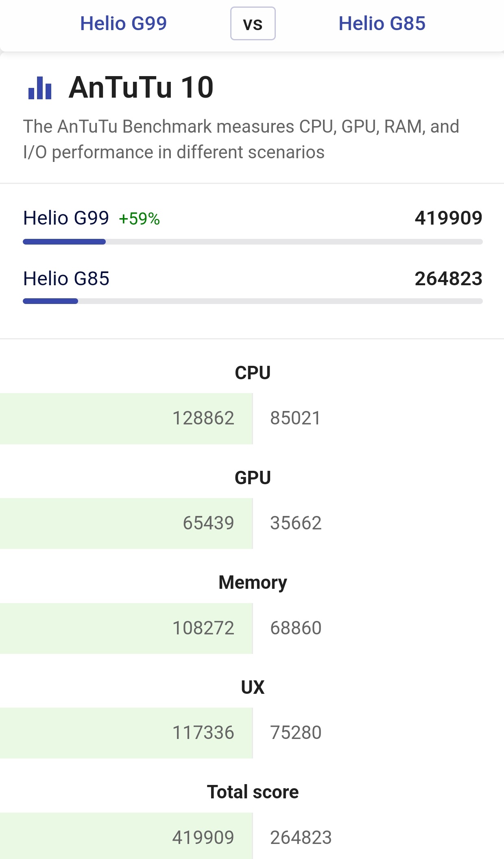Open the Helio G85 header link
Viewport: 504px width, 859px height.
382,24
